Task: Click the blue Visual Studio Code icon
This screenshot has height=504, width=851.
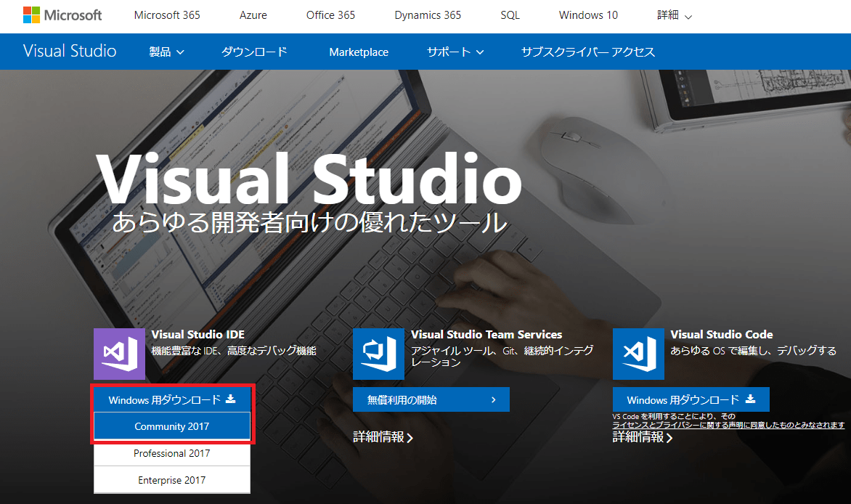Action: 638,354
